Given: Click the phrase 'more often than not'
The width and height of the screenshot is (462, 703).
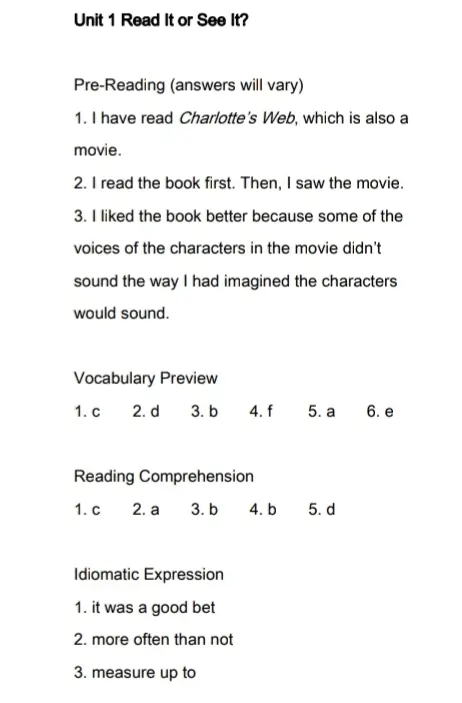Looking at the screenshot, I should click(162, 639).
